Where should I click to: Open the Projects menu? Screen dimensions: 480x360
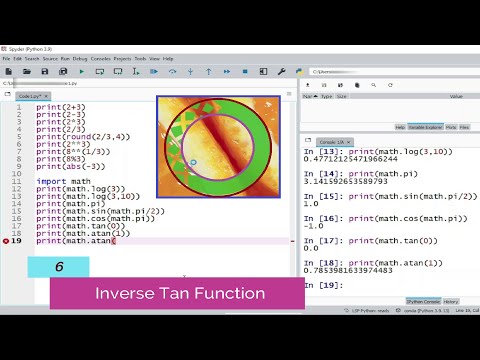coord(122,59)
